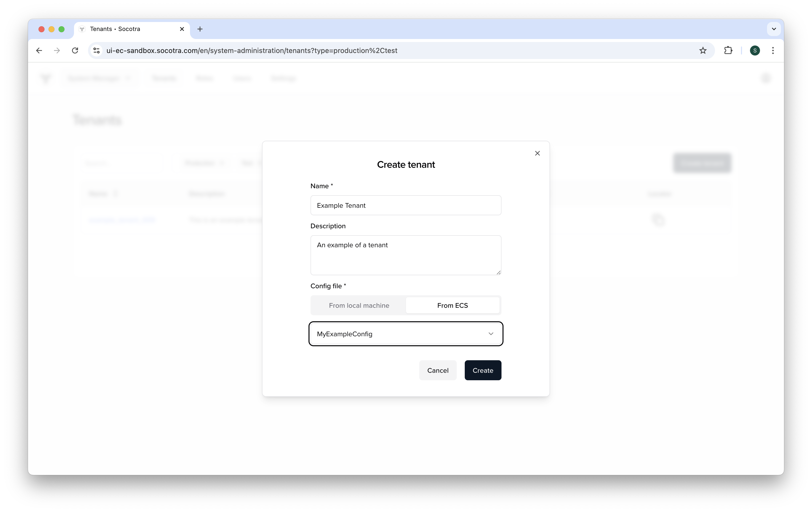The image size is (812, 512).
Task: Open the tab search dropdown
Action: (774, 29)
